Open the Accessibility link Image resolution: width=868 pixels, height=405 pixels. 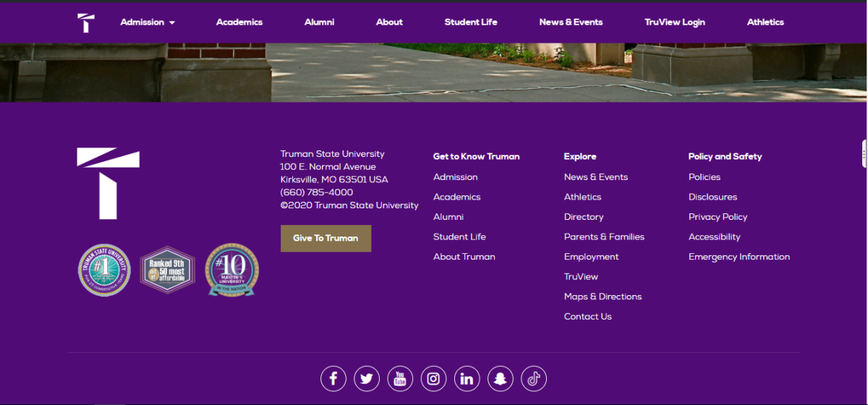(x=715, y=236)
